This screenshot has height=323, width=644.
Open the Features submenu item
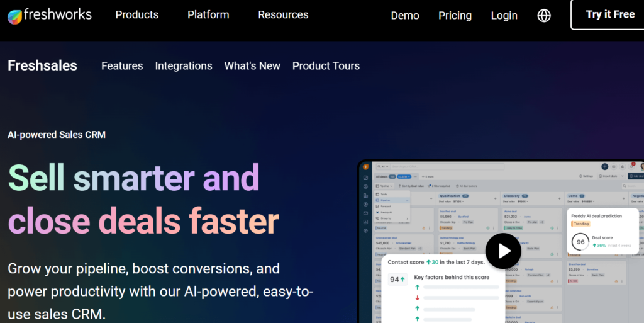click(122, 65)
